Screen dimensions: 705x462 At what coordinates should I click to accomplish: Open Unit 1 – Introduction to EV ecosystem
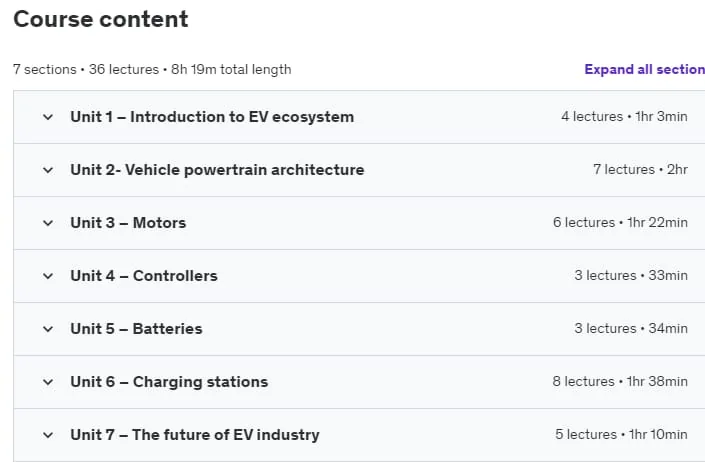212,117
